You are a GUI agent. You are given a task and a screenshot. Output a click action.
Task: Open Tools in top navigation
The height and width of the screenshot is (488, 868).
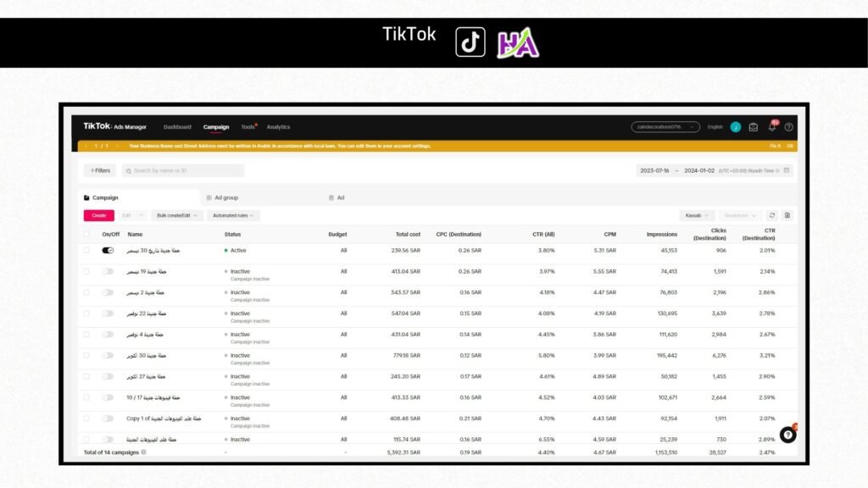point(248,127)
